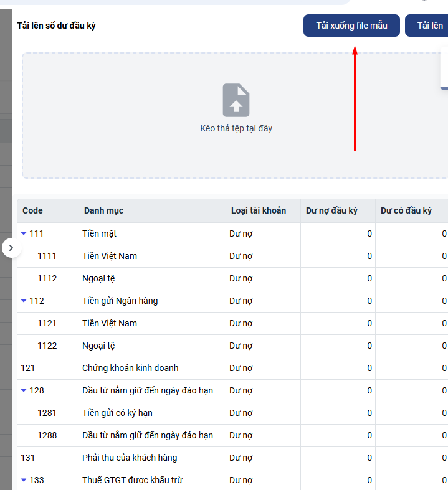Screen dimensions: 448x490
Task: Select account 121 Chứng khoán kinh doanh row
Action: [x=130, y=368]
